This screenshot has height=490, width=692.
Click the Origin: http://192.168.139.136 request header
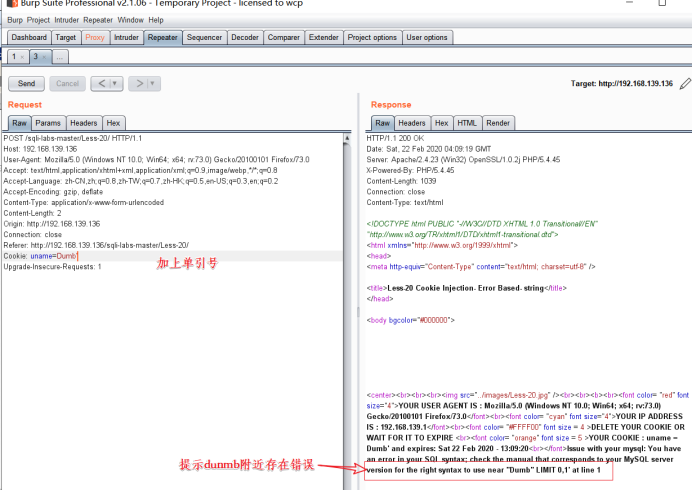coord(52,224)
